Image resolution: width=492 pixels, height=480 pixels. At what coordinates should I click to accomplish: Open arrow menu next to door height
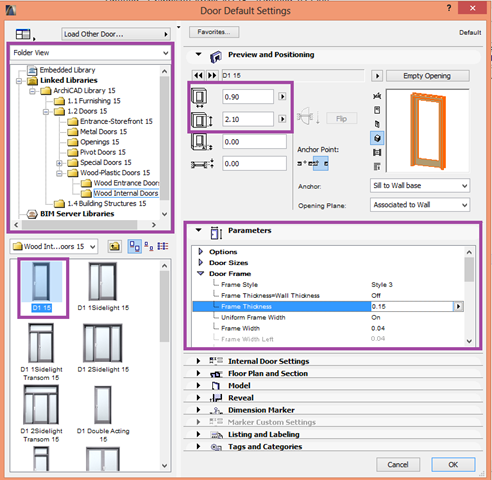(282, 119)
